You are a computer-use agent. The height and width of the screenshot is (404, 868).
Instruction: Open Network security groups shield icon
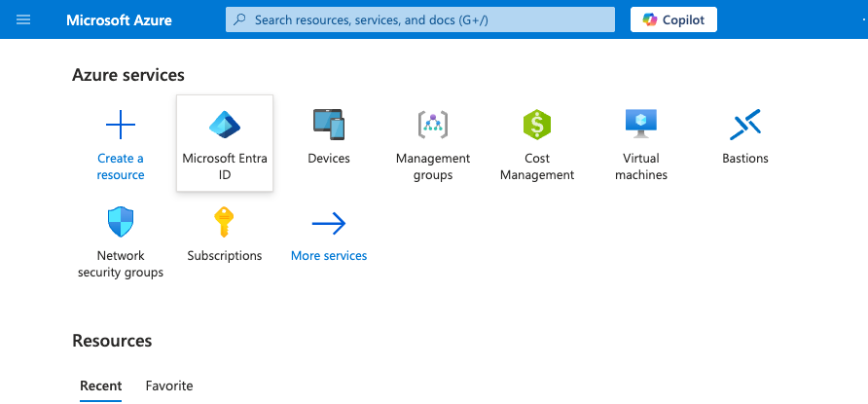coord(121,223)
